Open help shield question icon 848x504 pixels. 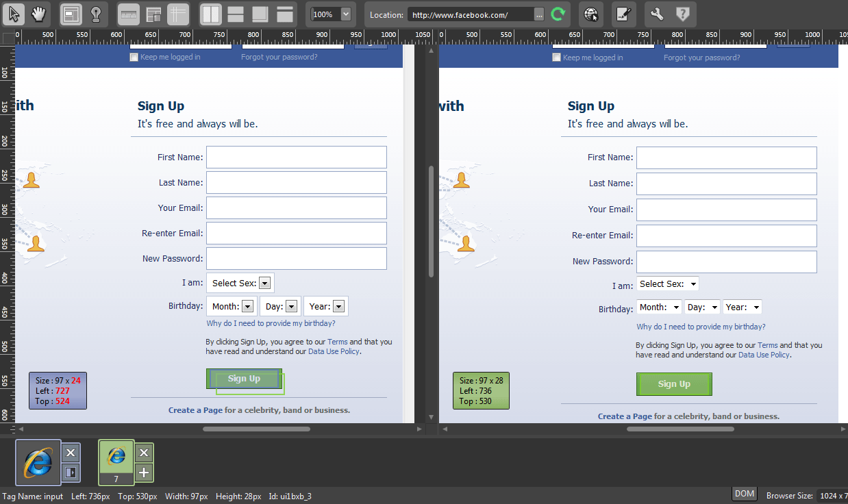click(682, 14)
